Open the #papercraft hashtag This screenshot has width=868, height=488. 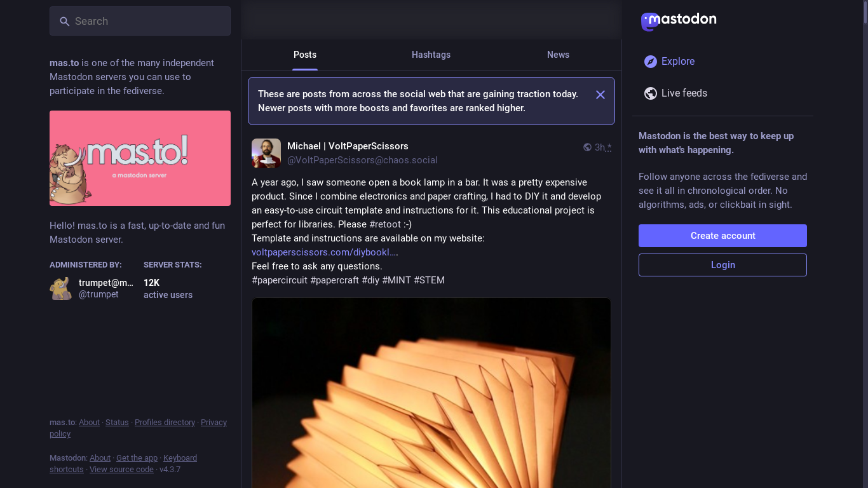click(334, 280)
